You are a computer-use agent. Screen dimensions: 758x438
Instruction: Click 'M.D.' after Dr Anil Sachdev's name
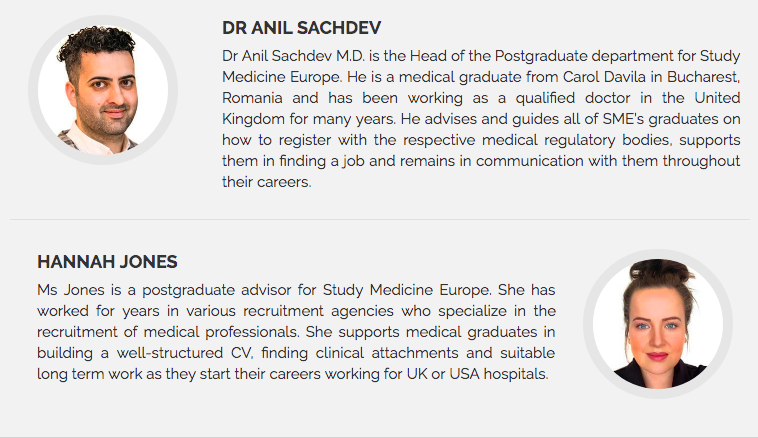click(x=350, y=56)
